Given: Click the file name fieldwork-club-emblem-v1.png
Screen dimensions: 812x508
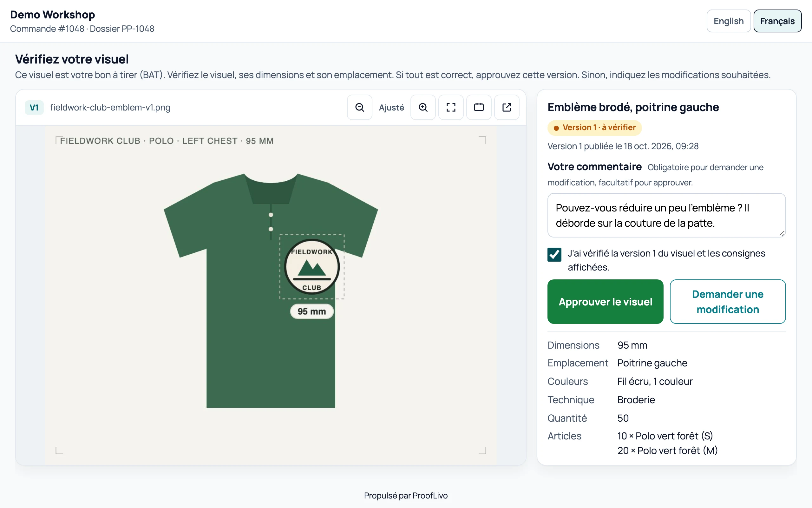Looking at the screenshot, I should 110,108.
